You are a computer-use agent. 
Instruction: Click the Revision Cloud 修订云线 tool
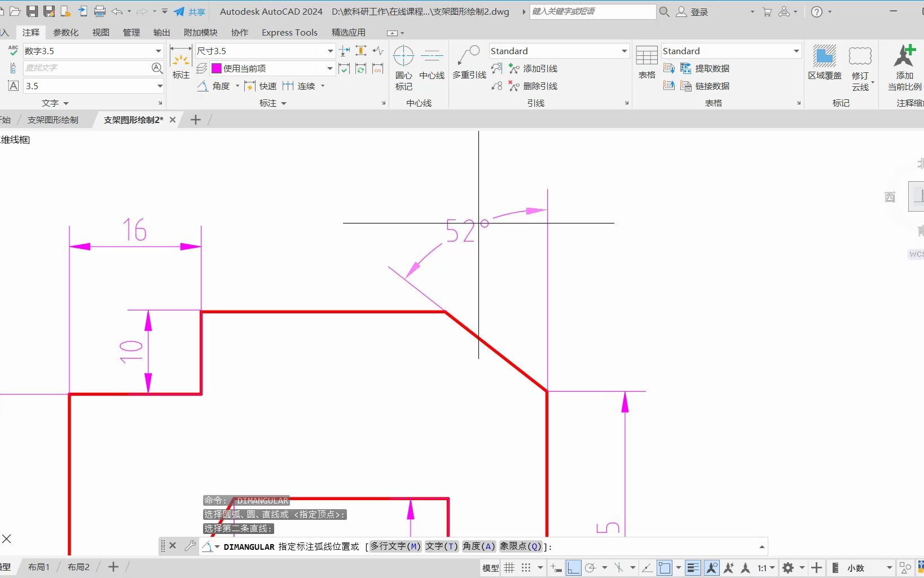point(860,69)
